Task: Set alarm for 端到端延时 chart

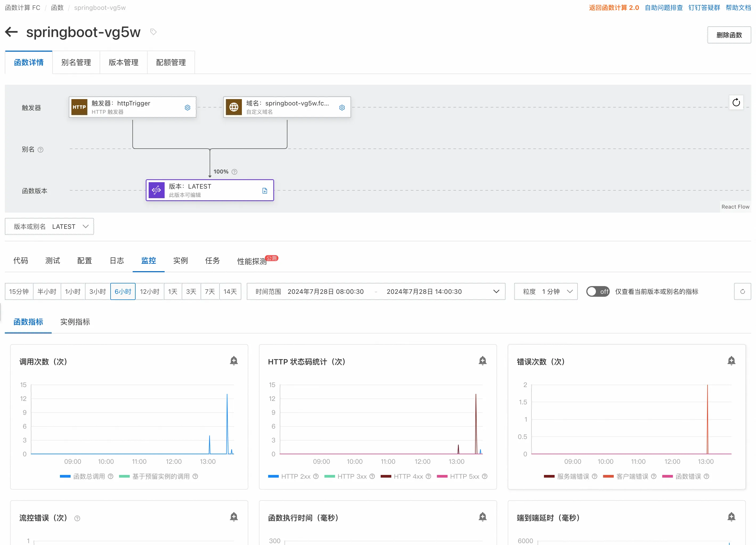Action: pyautogui.click(x=731, y=517)
